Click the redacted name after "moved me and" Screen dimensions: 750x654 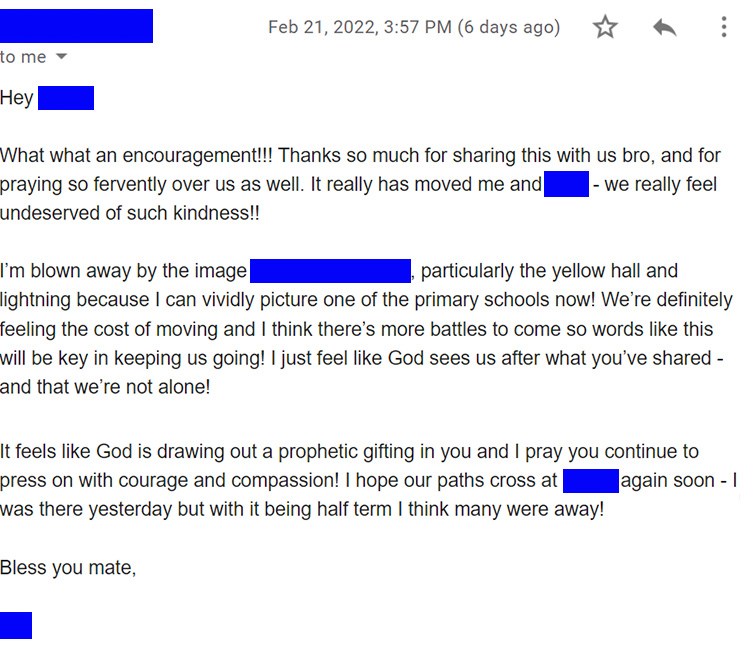click(566, 185)
